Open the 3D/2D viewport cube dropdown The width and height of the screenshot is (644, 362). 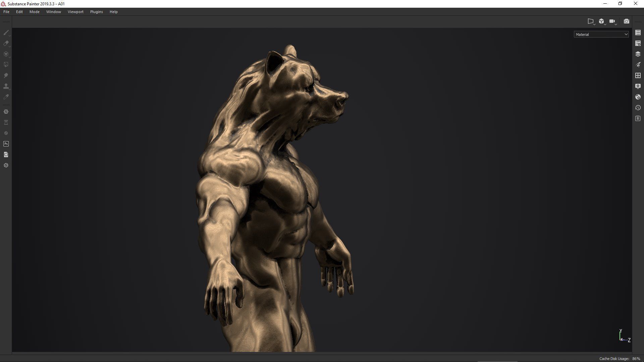(602, 21)
